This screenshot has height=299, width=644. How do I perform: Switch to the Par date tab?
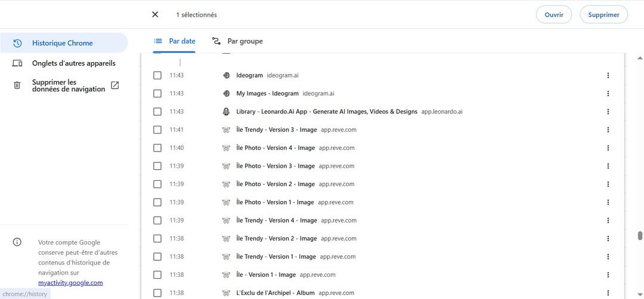coord(175,41)
